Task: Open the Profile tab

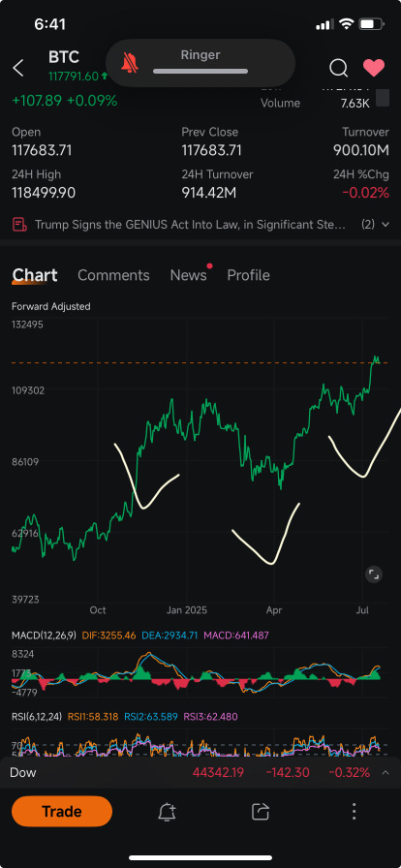Action: (x=249, y=275)
